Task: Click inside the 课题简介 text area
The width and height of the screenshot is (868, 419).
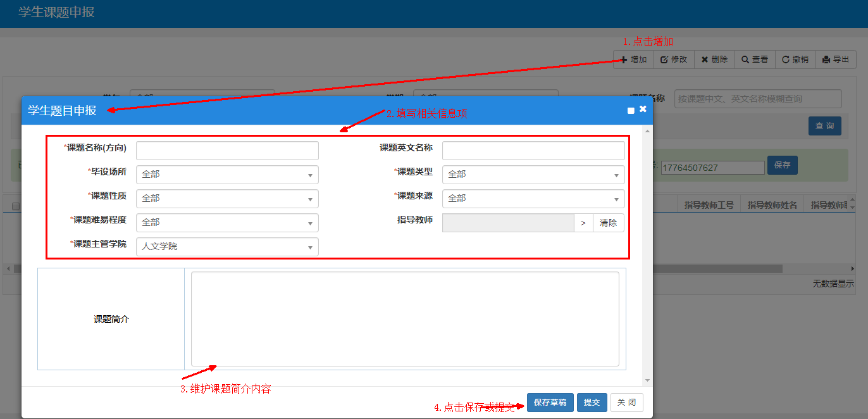Action: pyautogui.click(x=405, y=319)
